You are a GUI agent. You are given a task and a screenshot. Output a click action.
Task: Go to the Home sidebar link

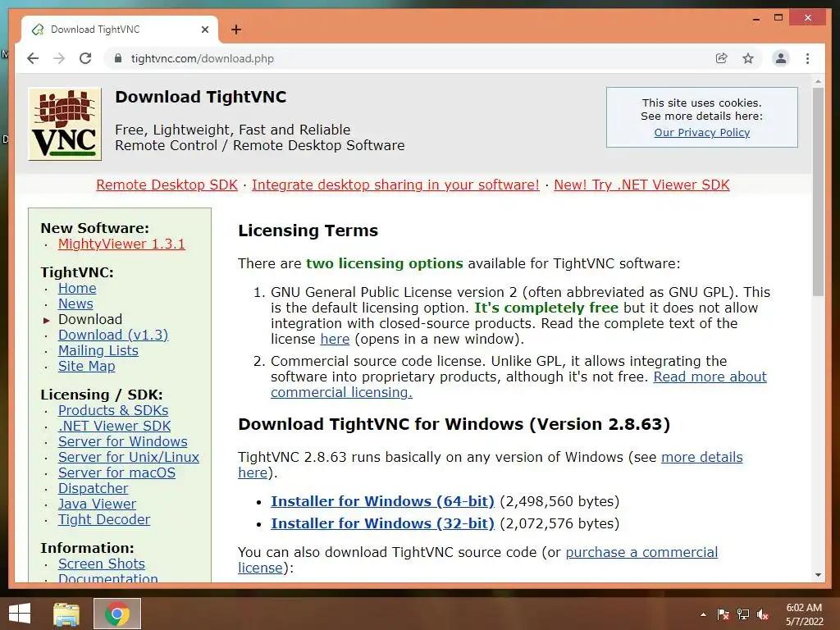77,288
